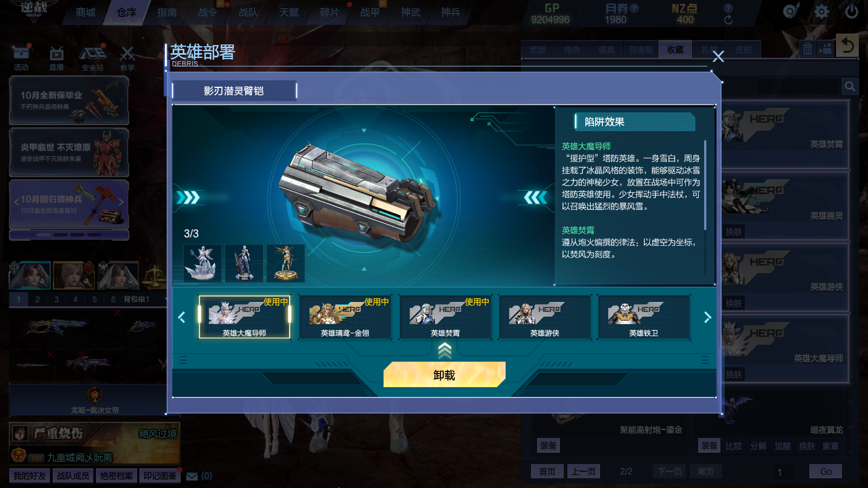Click the trash delete icon
Viewport: 868px width, 488px height.
(x=807, y=49)
